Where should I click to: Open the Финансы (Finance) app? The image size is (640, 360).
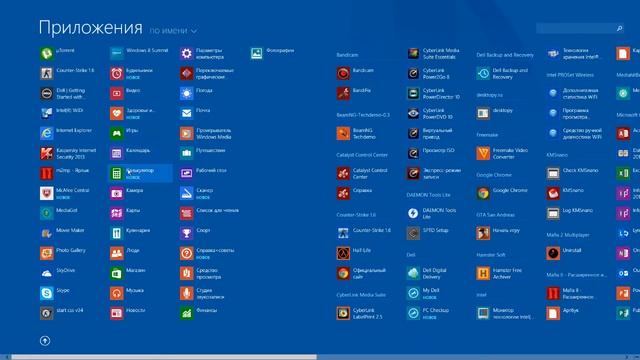(199, 313)
